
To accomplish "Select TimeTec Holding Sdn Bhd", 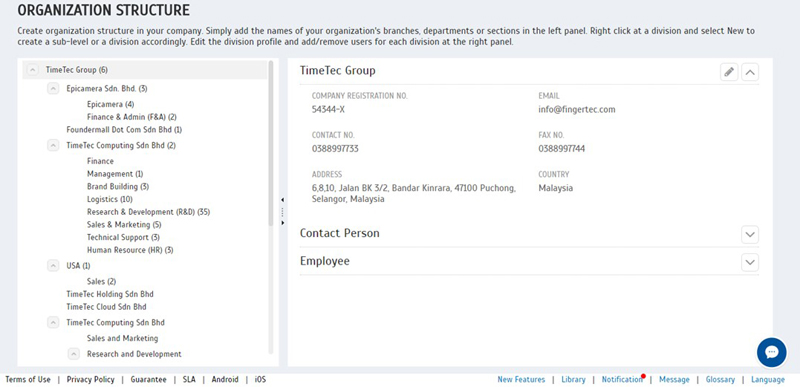I will tap(110, 294).
